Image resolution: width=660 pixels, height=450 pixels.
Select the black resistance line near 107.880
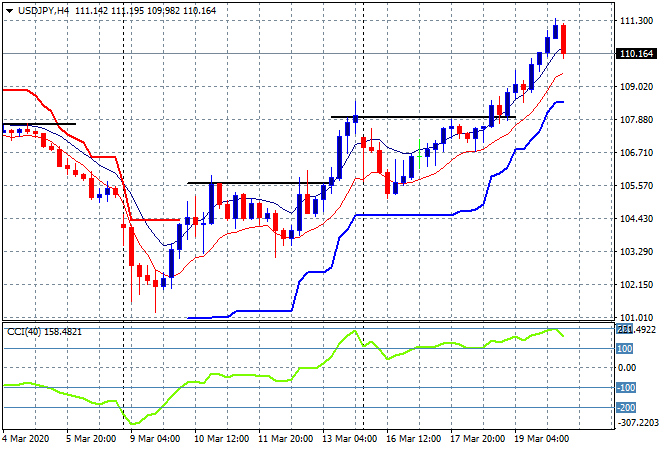point(423,117)
